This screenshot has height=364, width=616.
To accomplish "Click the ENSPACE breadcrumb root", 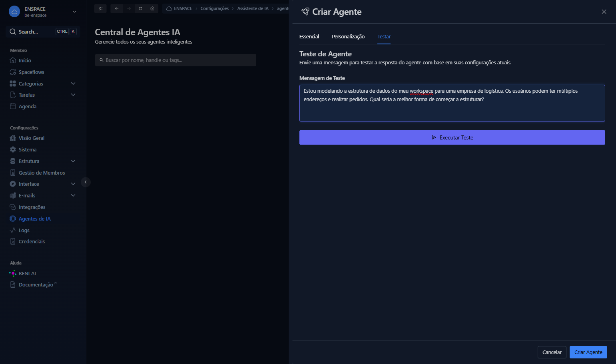I will coord(179,8).
